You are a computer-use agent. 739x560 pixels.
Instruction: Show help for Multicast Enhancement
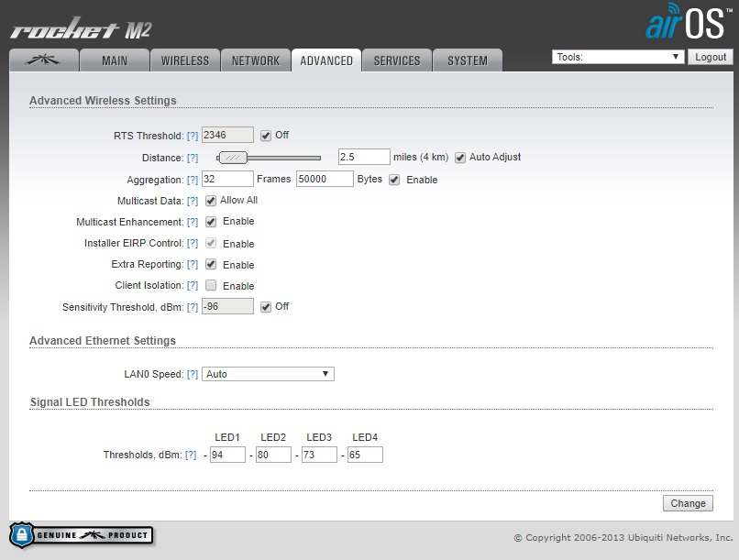[x=193, y=222]
